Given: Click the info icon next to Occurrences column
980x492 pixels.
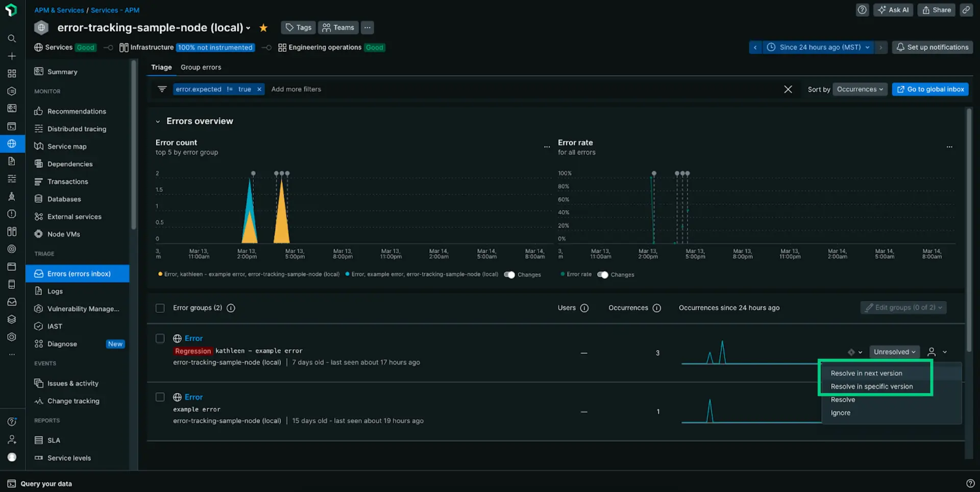Looking at the screenshot, I should click(x=657, y=308).
